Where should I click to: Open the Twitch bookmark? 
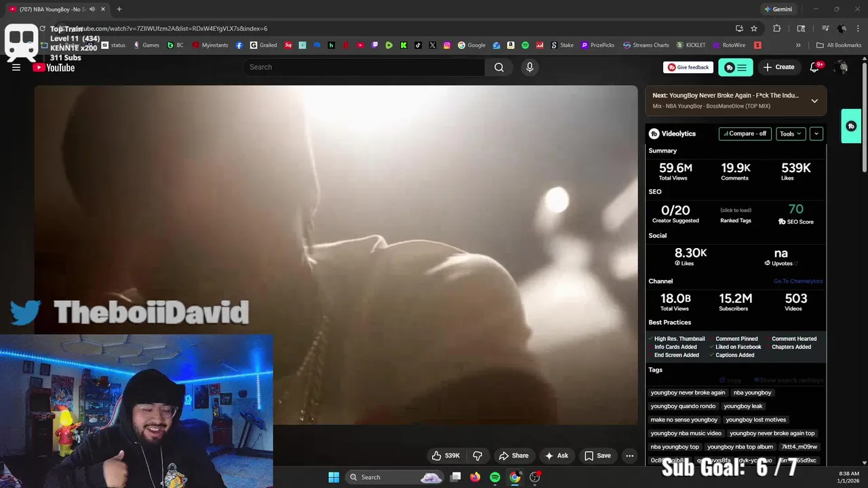point(375,45)
